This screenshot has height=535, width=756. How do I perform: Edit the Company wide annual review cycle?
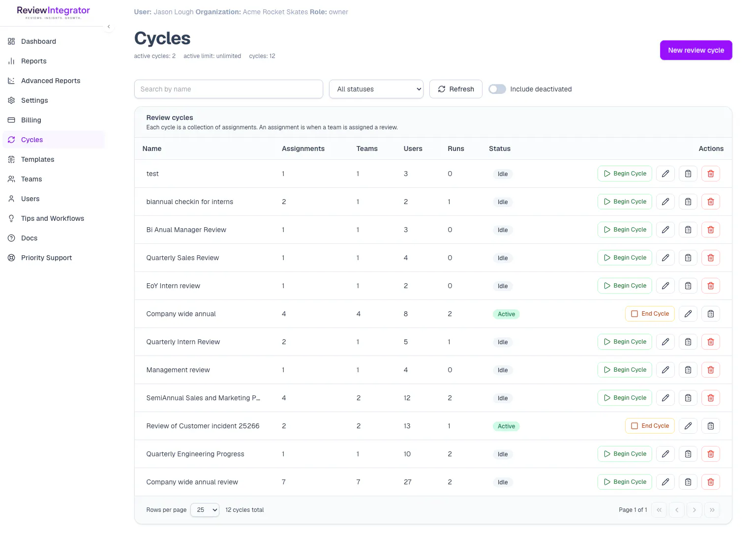point(665,482)
